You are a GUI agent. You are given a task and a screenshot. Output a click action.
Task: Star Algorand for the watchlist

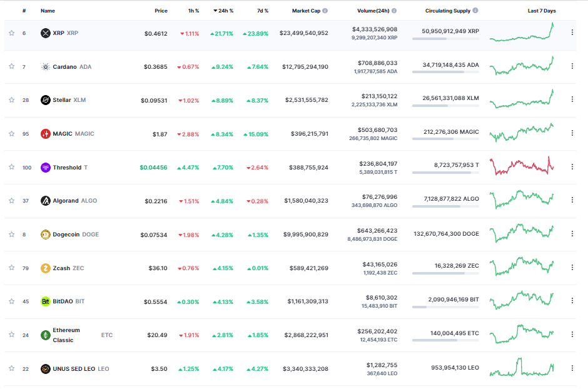coord(12,201)
